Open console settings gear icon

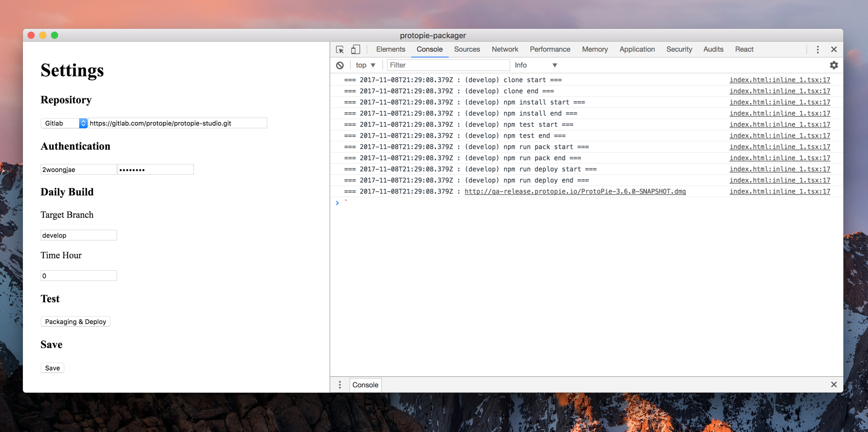(834, 65)
